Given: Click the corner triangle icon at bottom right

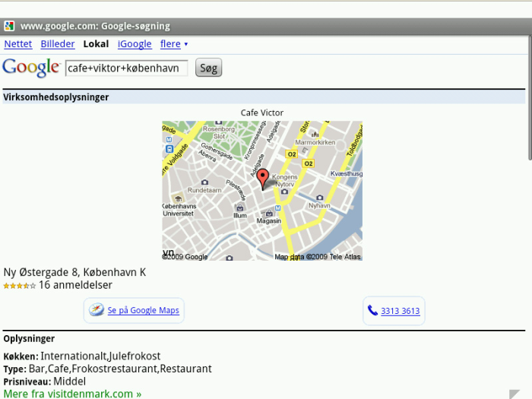Looking at the screenshot, I should [514, 394].
